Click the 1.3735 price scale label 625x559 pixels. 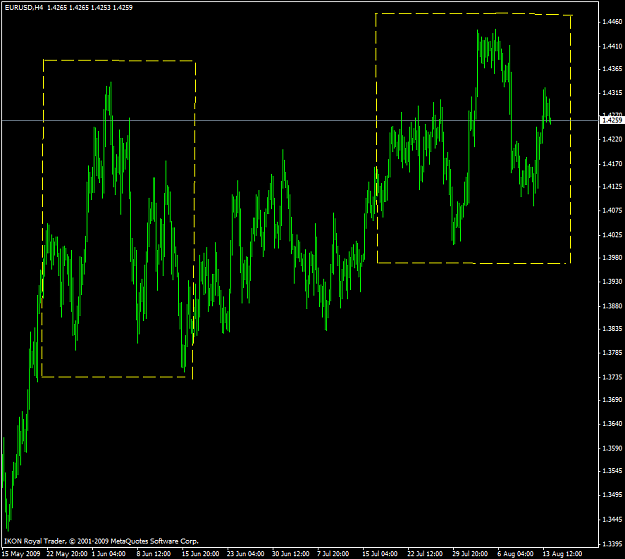[x=612, y=377]
